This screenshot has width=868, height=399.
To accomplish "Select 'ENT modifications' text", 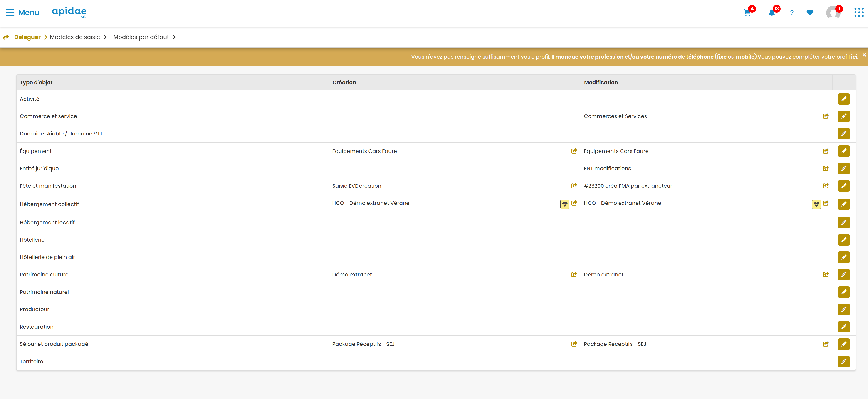I will pos(607,168).
